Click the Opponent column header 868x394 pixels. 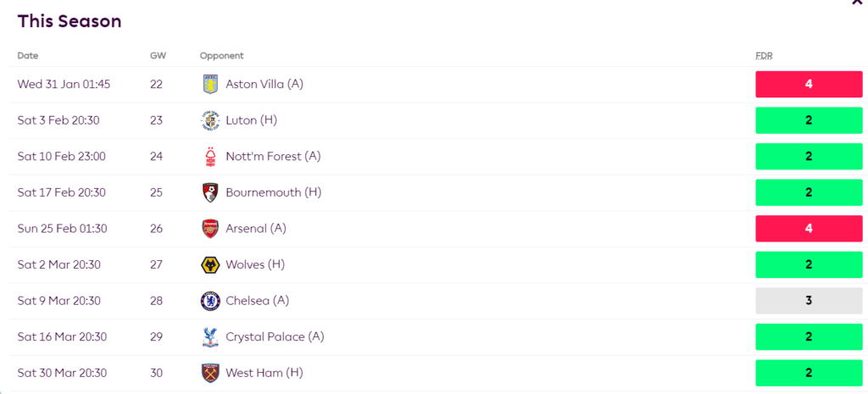pyautogui.click(x=222, y=56)
